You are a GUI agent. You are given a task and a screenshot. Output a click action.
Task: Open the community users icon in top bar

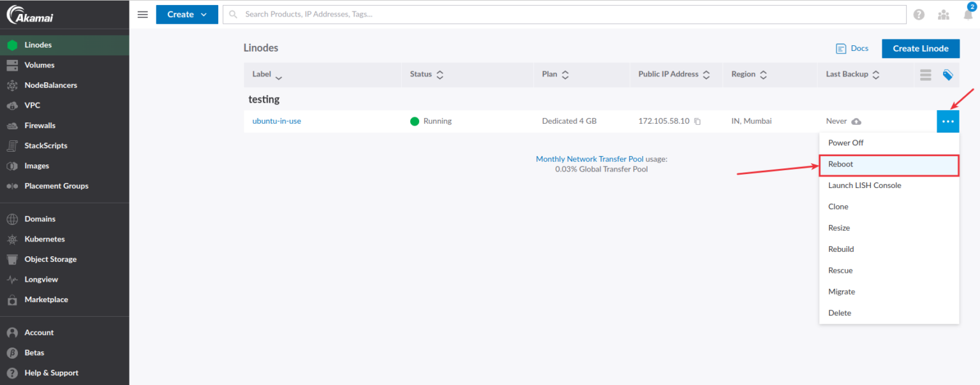[x=943, y=14]
